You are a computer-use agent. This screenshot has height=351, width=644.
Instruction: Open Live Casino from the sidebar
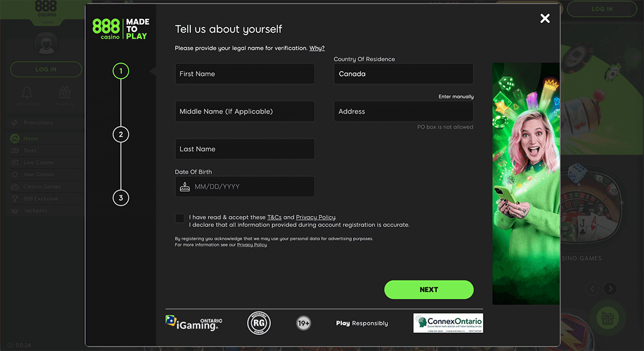coord(14,162)
